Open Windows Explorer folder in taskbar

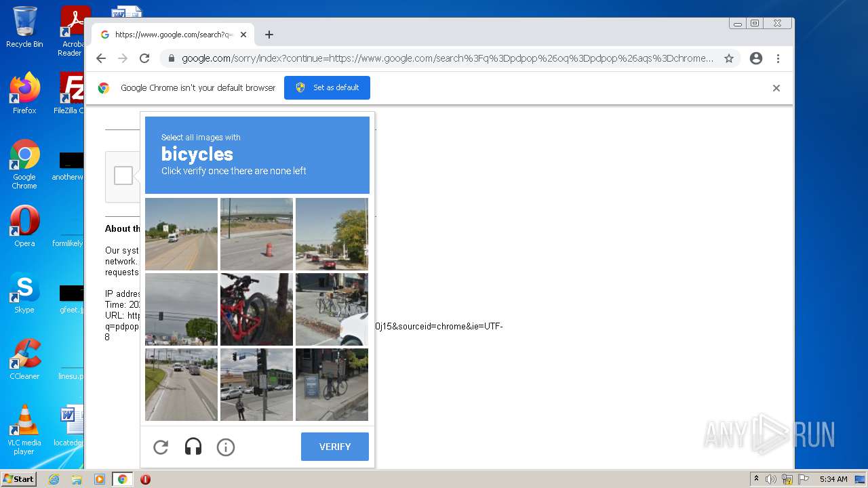tap(77, 479)
